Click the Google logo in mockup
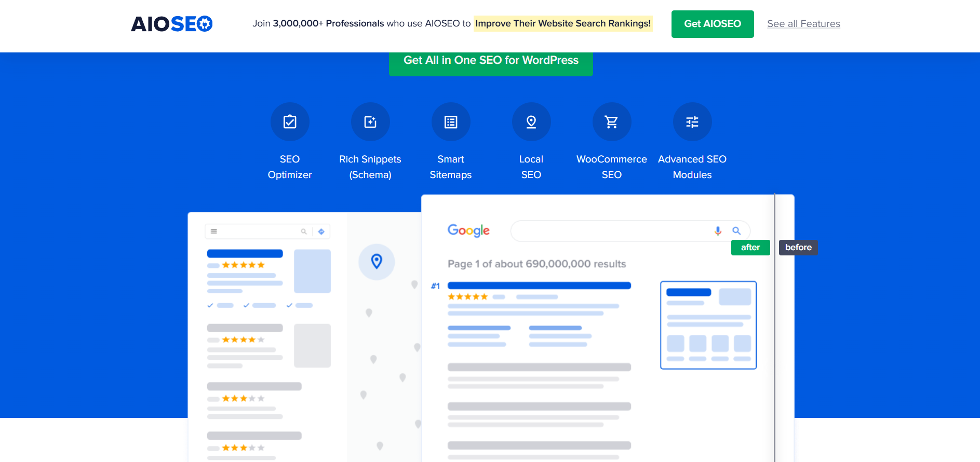Screen dimensions: 980x462 point(468,230)
